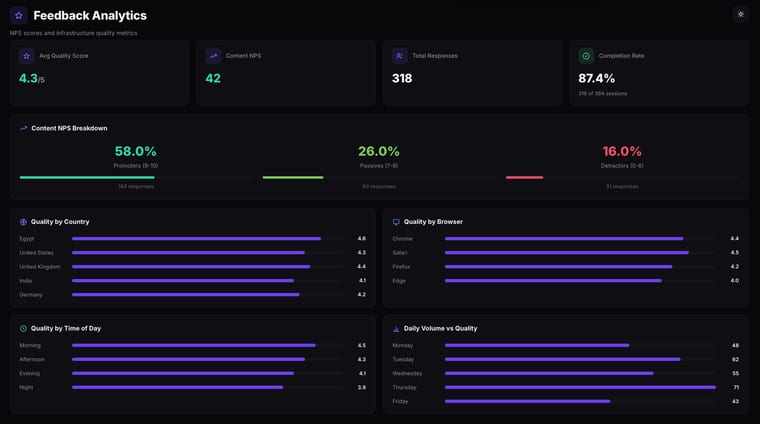Click the Passives light green progress bar

coord(293,177)
